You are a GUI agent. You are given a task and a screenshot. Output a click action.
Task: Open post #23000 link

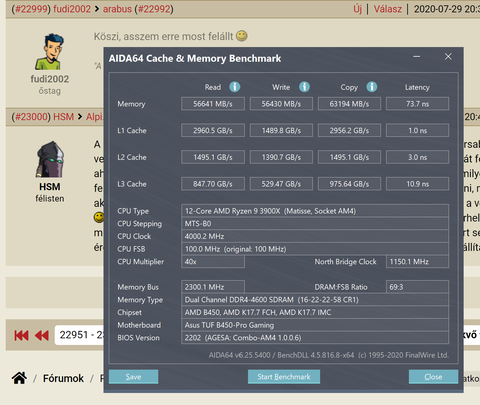tap(31, 117)
